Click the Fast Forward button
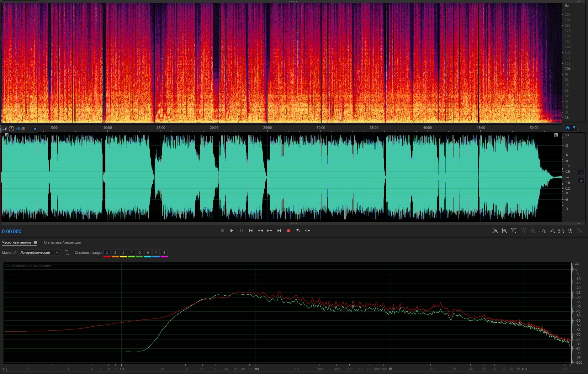The height and width of the screenshot is (374, 588). [269, 231]
